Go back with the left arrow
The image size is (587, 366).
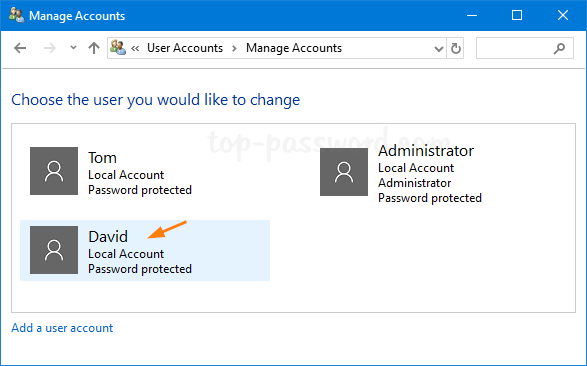(x=20, y=48)
